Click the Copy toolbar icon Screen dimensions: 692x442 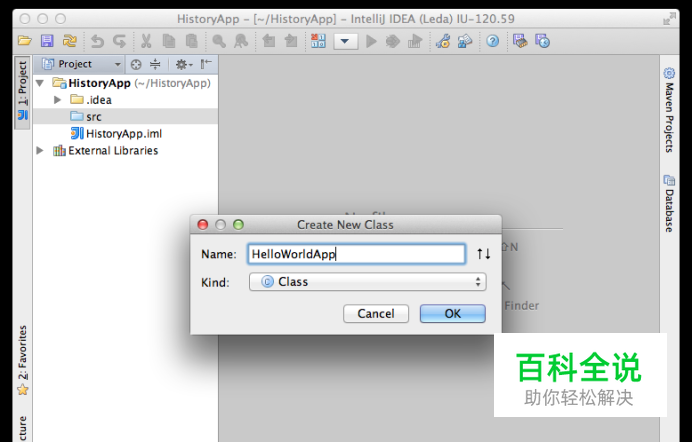(x=169, y=41)
